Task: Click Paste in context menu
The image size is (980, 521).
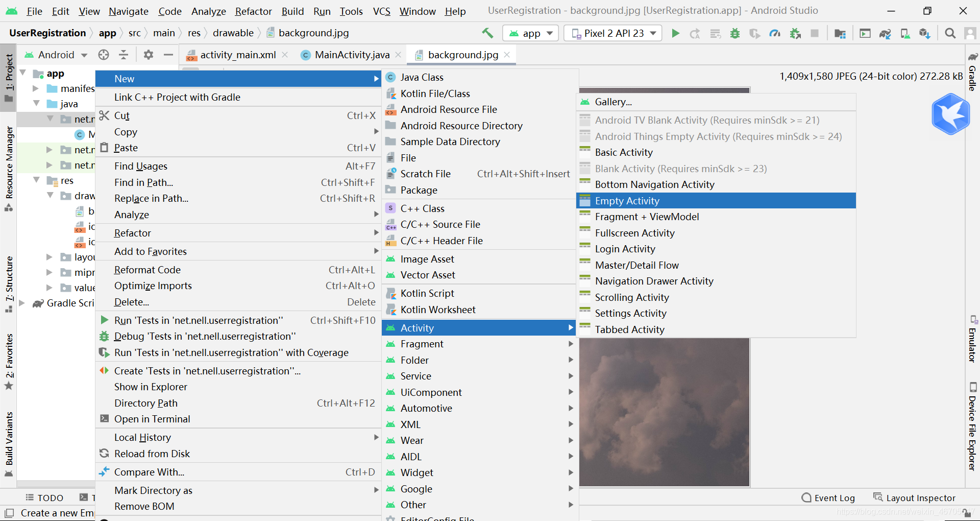Action: click(238, 148)
